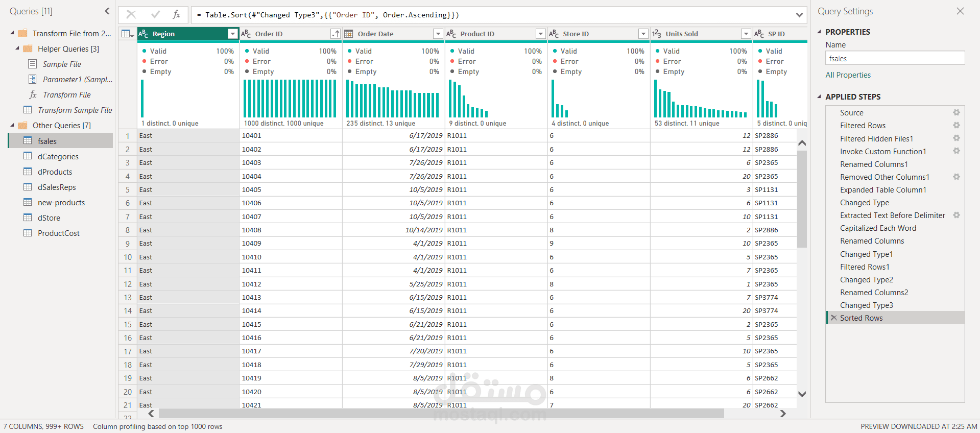980x433 pixels.
Task: Click the table menu icon at grid corner
Action: coord(127,34)
